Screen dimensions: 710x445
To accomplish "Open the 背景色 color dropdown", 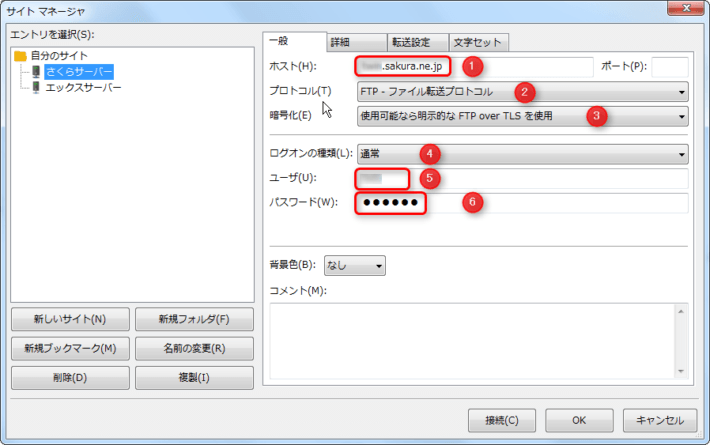I will 355,265.
